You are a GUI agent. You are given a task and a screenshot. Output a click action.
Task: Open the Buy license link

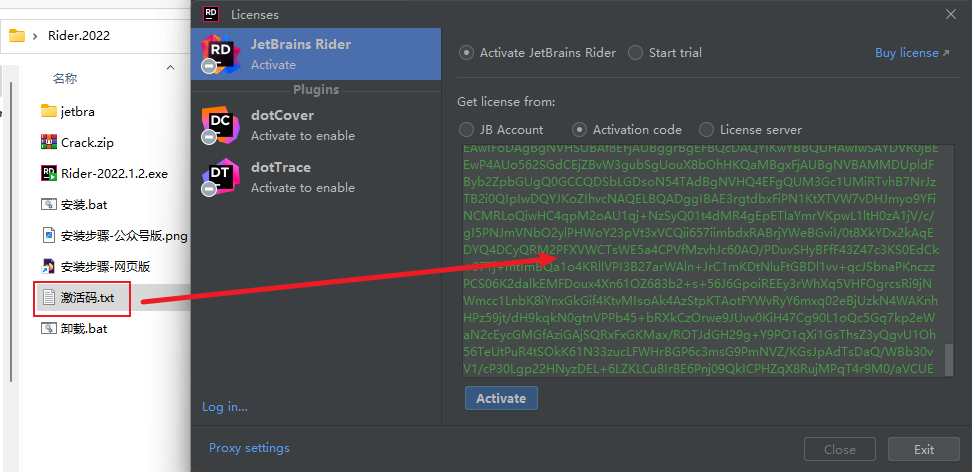pos(912,53)
